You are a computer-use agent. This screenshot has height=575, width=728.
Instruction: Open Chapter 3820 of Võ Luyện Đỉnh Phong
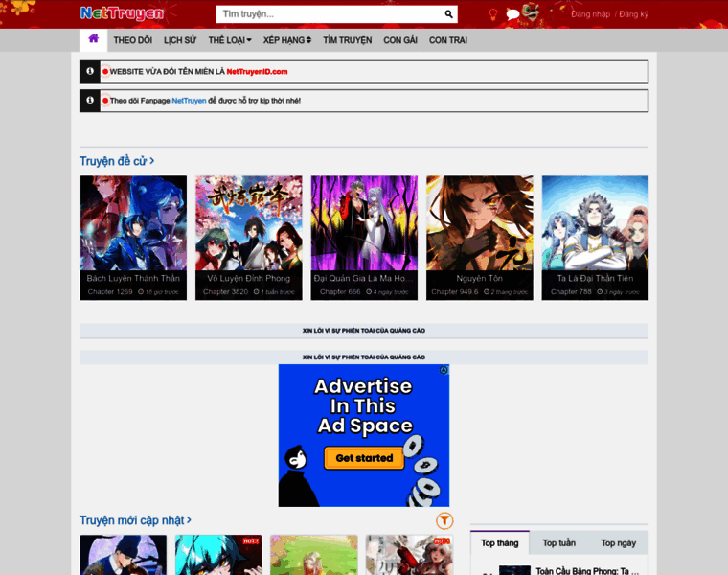226,292
